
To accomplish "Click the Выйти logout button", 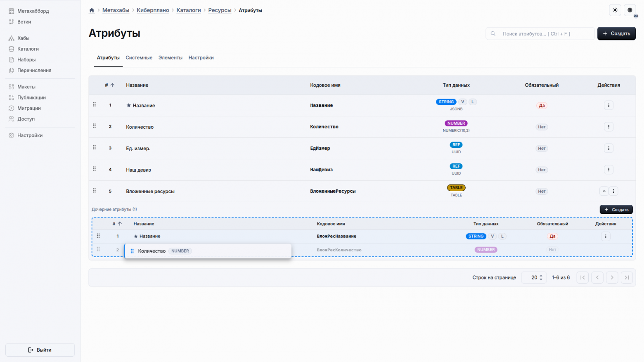I will tap(40, 350).
